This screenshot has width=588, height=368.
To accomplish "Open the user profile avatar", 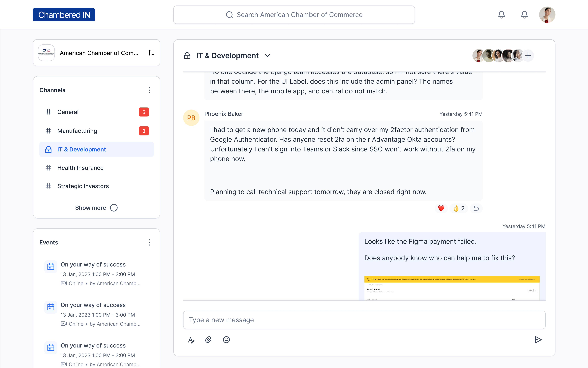I will [x=547, y=15].
